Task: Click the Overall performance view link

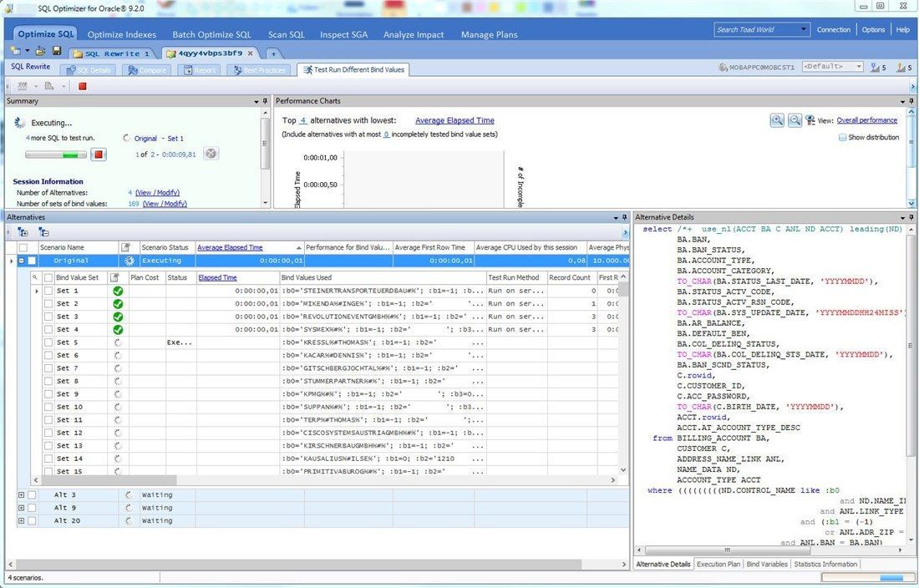Action: click(x=867, y=120)
